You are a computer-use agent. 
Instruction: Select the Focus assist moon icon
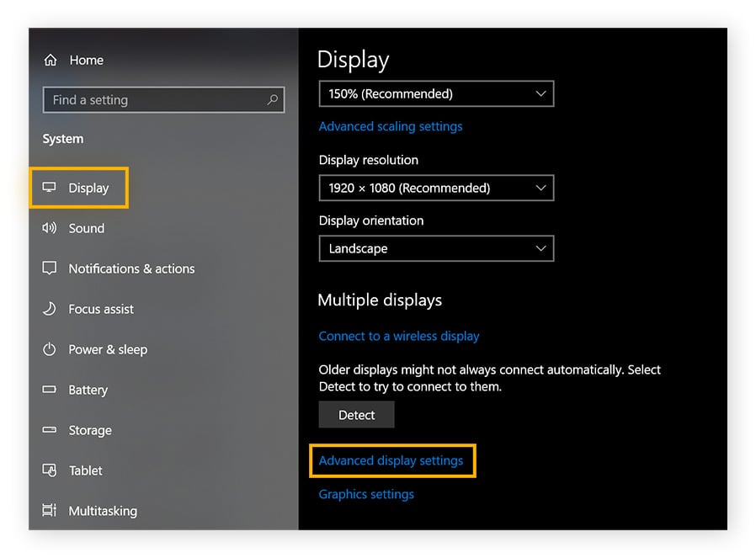[x=51, y=309]
